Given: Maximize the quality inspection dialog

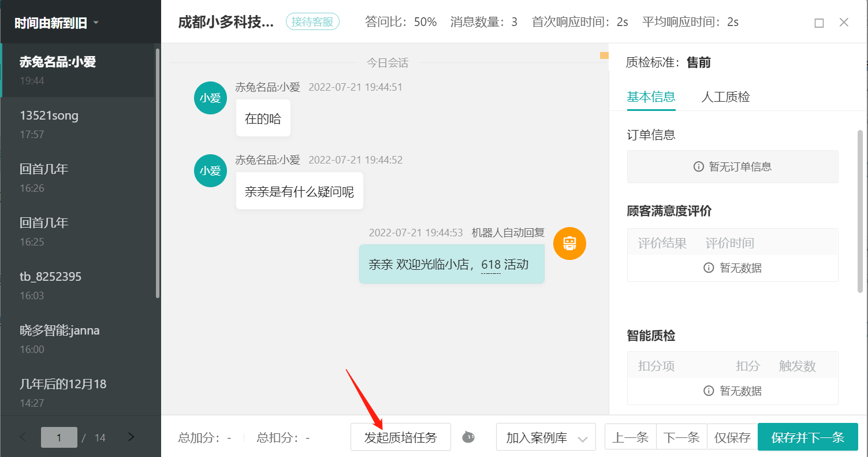Looking at the screenshot, I should (x=819, y=23).
